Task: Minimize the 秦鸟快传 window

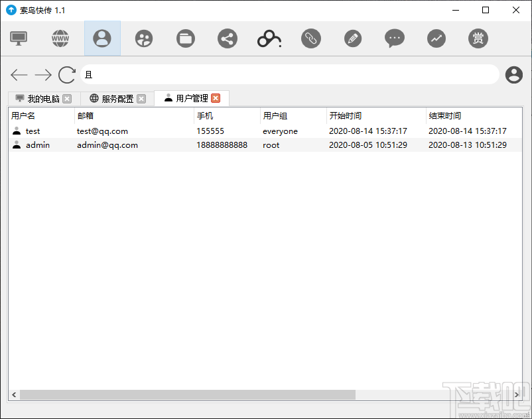Action: pos(456,10)
